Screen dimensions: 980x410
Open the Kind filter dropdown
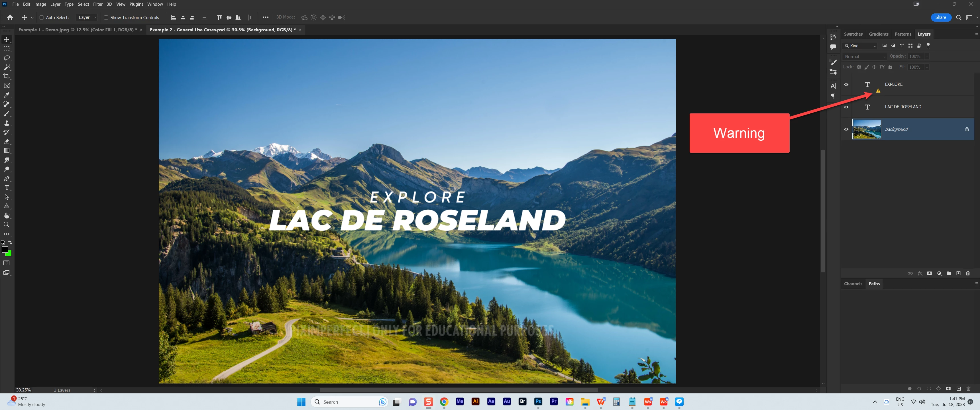tap(861, 46)
